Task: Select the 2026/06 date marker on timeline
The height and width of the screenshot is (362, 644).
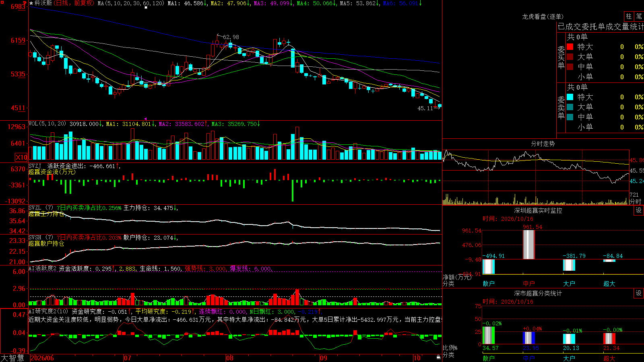Action: (42, 358)
